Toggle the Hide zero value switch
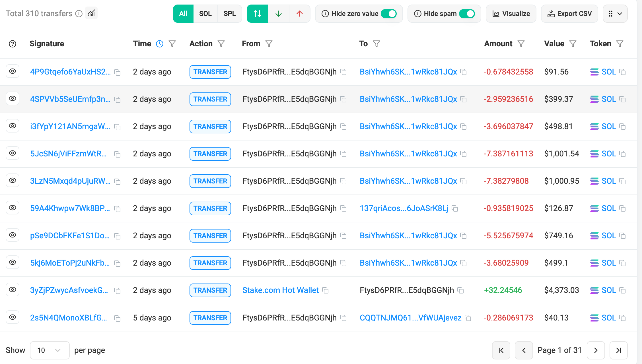Screen dimensions: 642x364 pyautogui.click(x=388, y=14)
